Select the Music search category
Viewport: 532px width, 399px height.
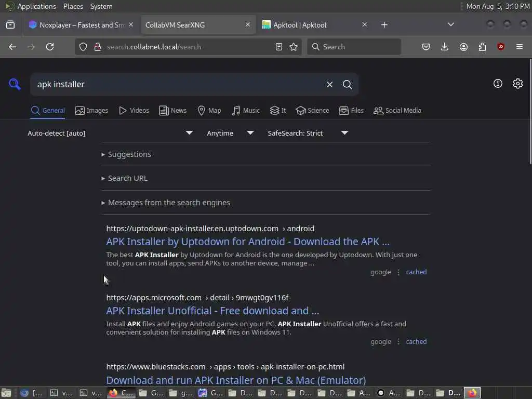pyautogui.click(x=246, y=110)
